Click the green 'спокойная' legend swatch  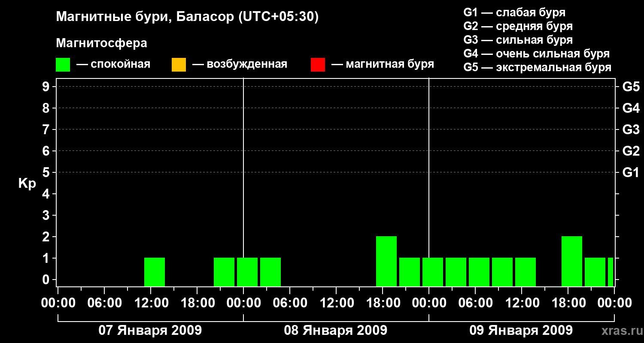point(63,65)
